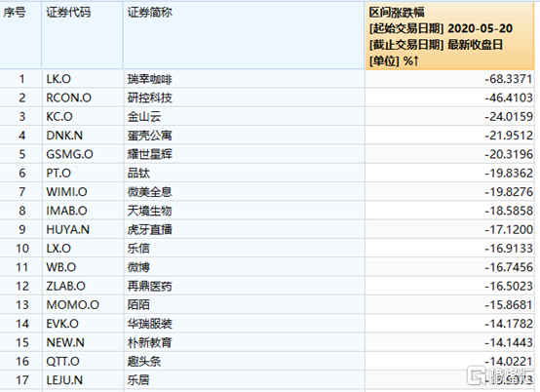
Task: Click the 趣头条 name cell
Action: 244,362
